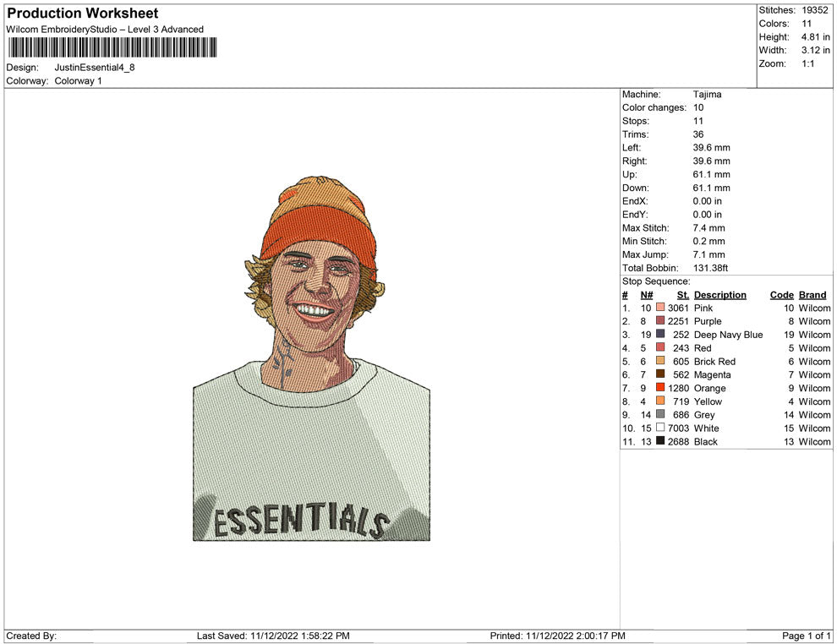The image size is (837, 644).
Task: Click the Max Jump value '7.1 mm'
Action: 708,254
